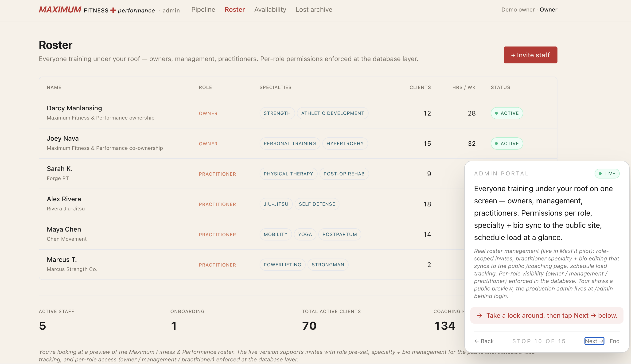Click Darcy Manlansing's client count 12

point(427,113)
